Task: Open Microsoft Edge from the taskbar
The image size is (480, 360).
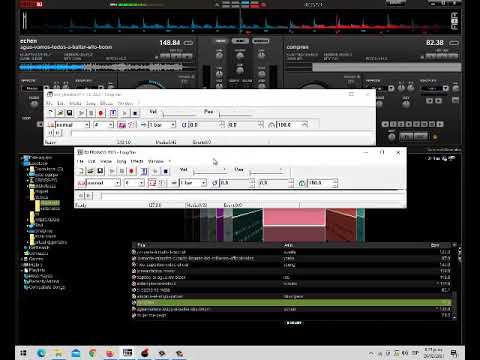Action: (x=41, y=353)
